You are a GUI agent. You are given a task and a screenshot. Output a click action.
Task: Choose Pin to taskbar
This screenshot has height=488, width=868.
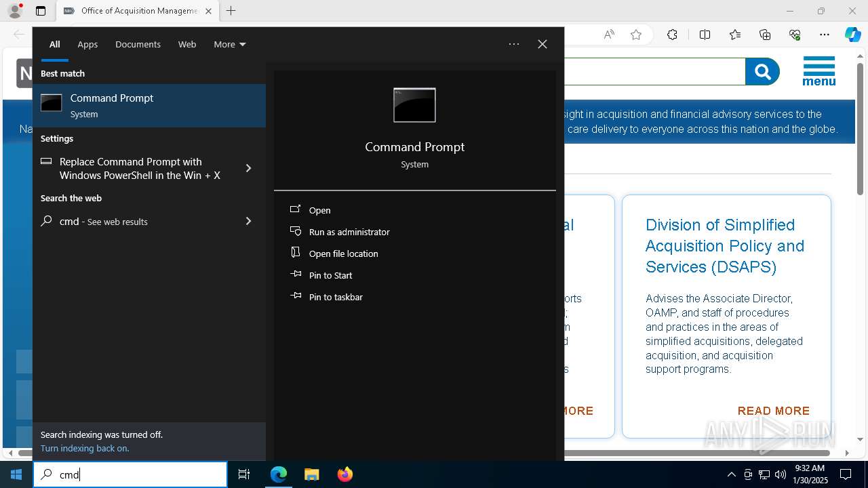[x=336, y=297]
